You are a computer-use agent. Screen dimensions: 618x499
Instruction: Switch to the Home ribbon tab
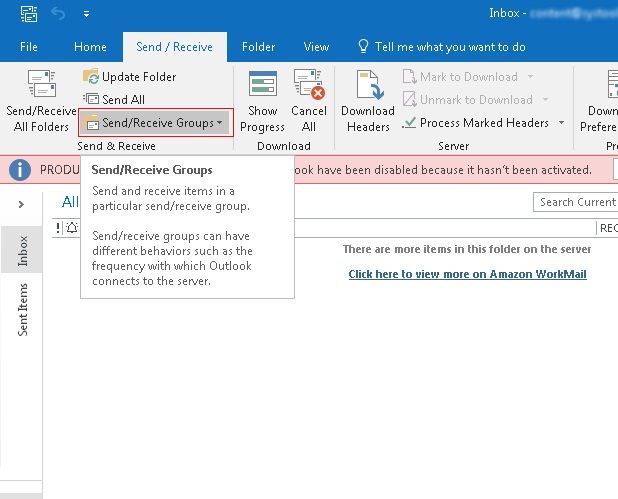(x=90, y=47)
